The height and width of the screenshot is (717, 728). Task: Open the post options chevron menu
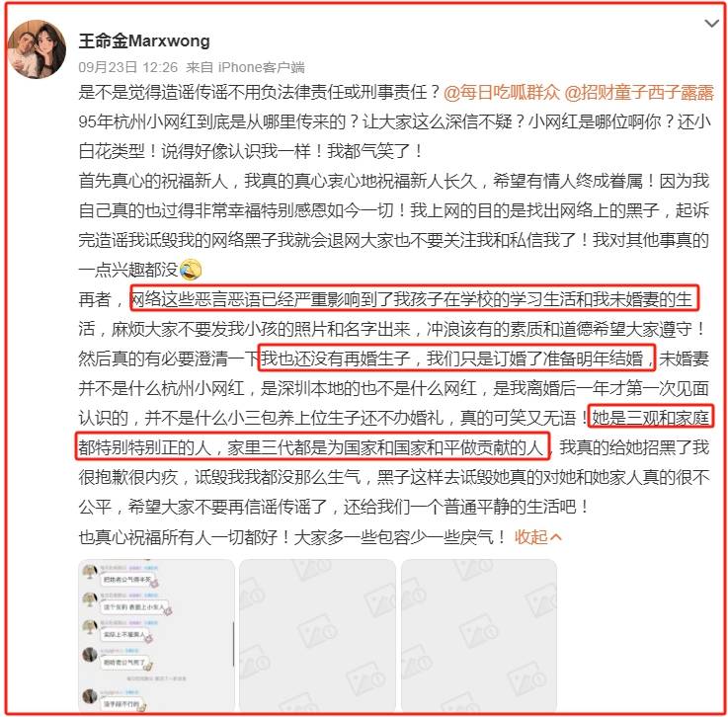click(711, 23)
